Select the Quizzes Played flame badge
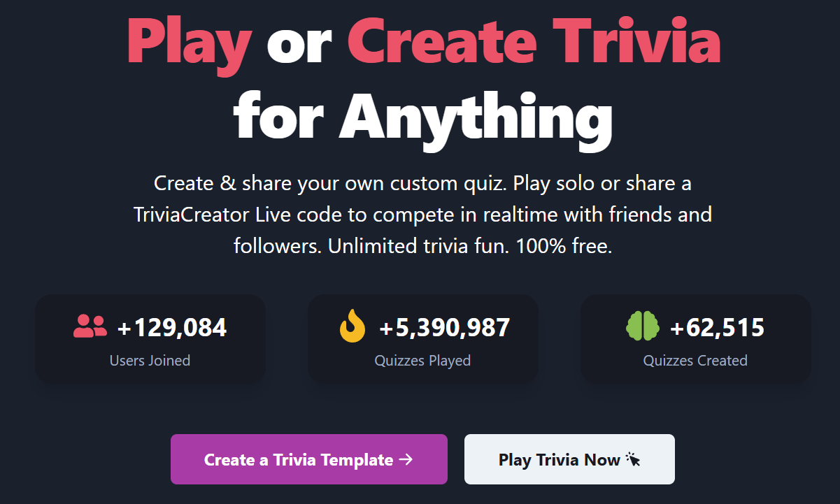 (x=353, y=325)
